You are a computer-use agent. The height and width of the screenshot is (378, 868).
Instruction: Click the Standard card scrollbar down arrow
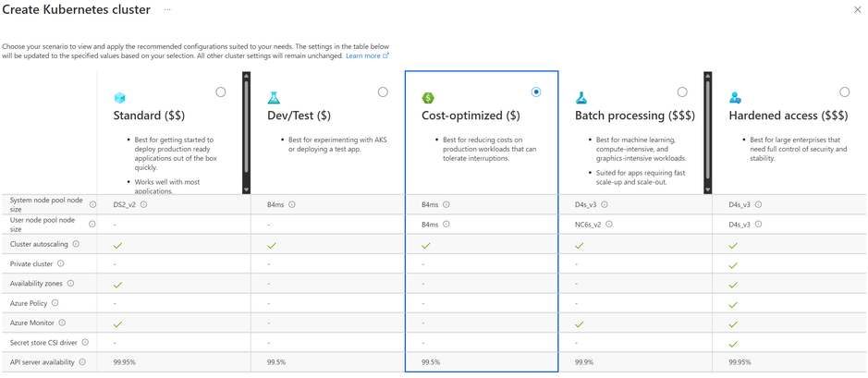point(246,189)
